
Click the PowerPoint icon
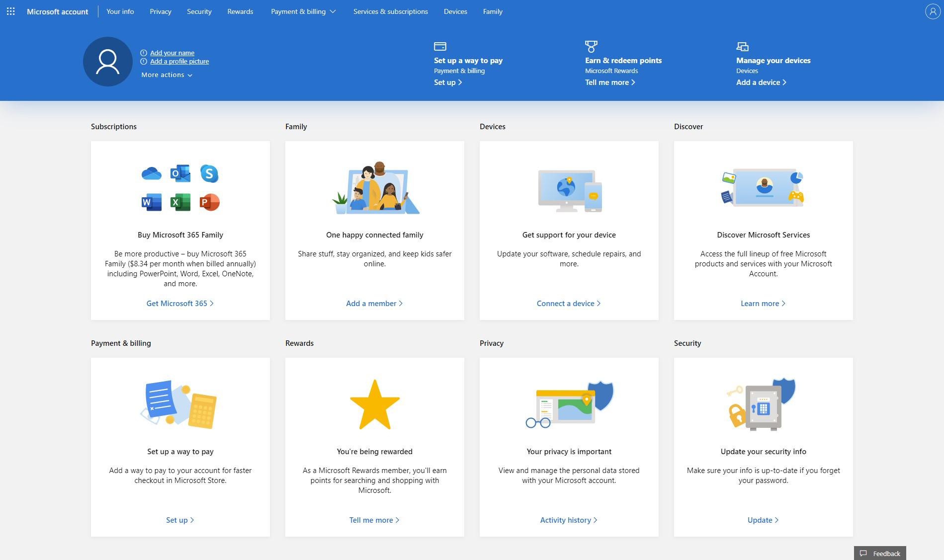[209, 202]
